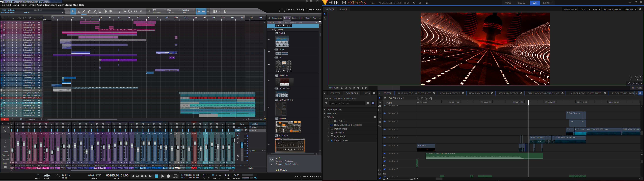Image resolution: width=644 pixels, height=181 pixels.
Task: Switch to the Instruments tab in Studio One browser
Action: tap(277, 18)
